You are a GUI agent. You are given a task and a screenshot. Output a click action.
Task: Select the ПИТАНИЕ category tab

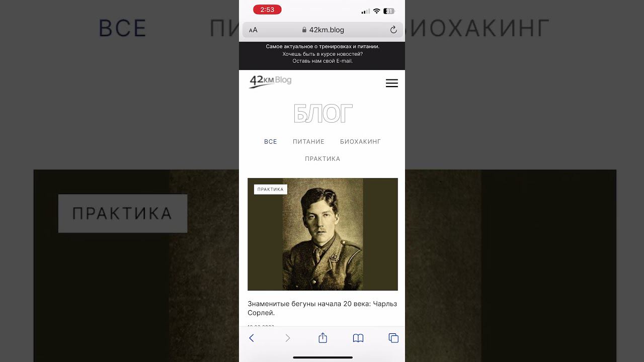(308, 142)
